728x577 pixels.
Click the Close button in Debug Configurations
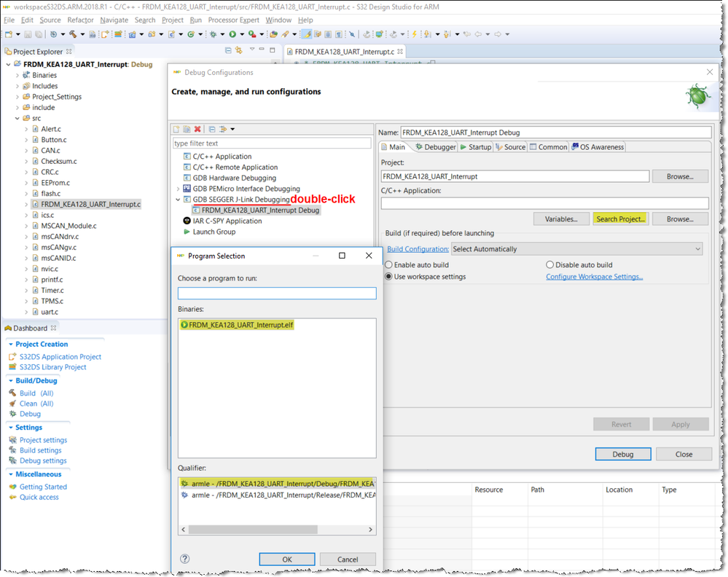tap(684, 454)
